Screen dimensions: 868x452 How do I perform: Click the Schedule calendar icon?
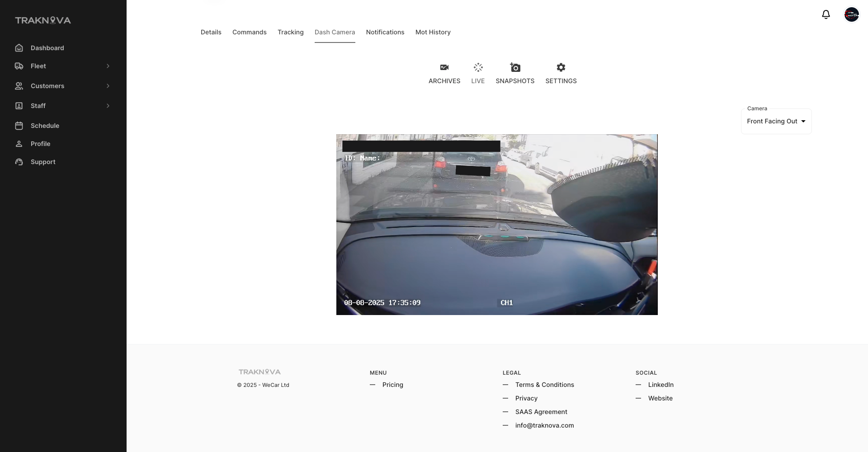[19, 126]
